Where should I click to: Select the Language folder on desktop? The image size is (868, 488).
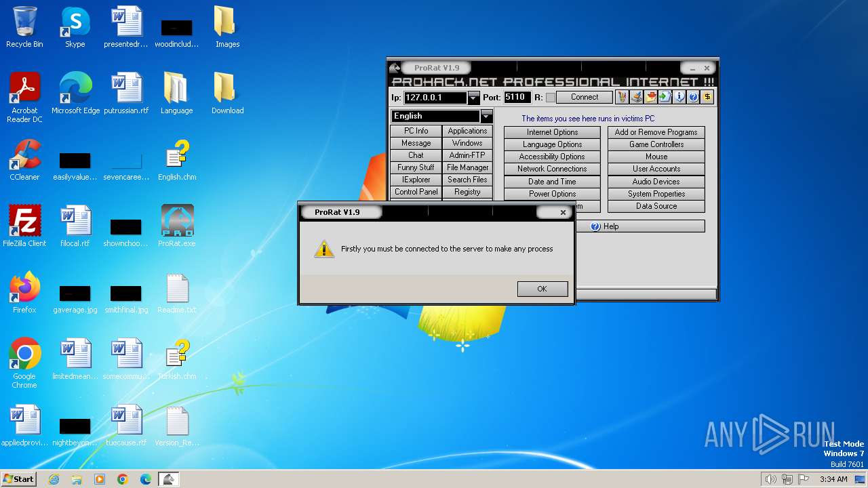(x=176, y=94)
